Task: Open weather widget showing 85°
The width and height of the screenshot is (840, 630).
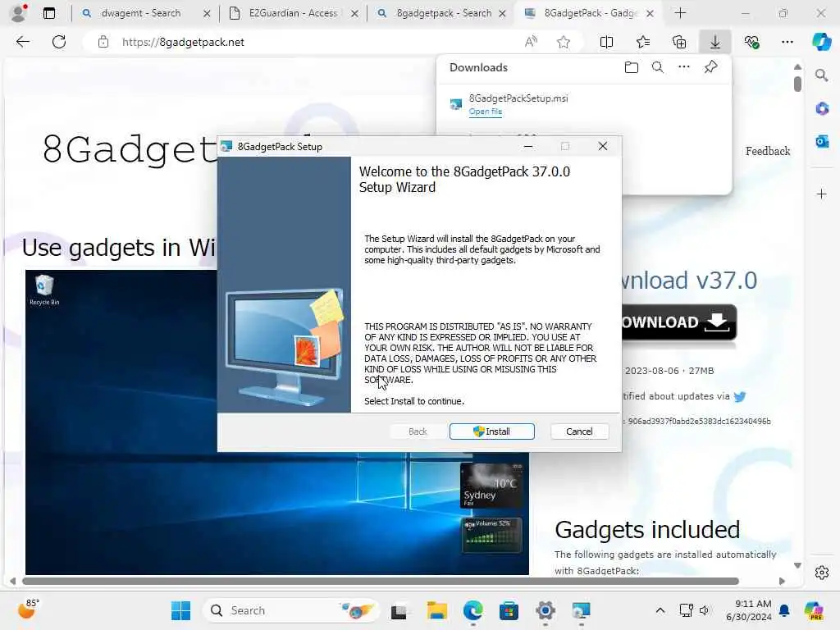Action: point(28,609)
